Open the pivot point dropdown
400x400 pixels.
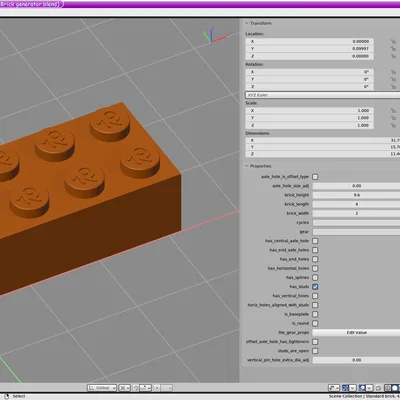[x=124, y=388]
